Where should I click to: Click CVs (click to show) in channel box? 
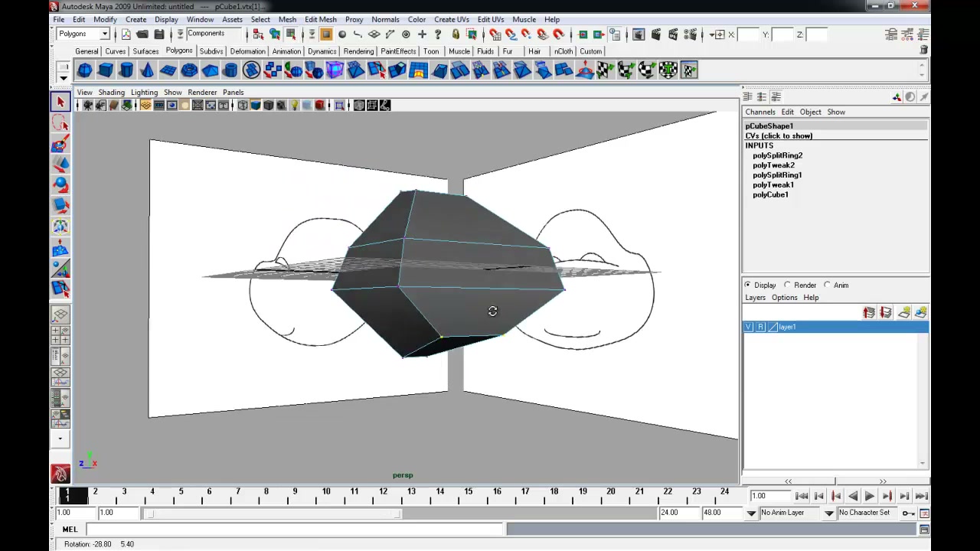(779, 135)
